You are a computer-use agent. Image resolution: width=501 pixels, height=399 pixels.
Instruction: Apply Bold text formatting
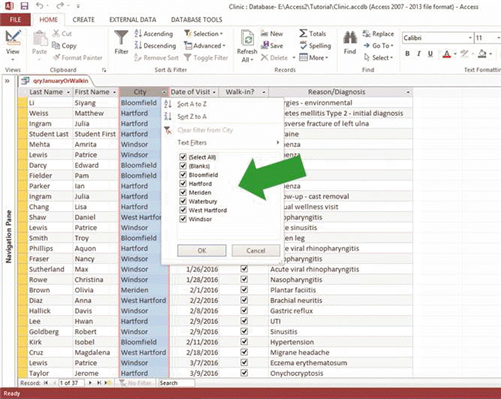point(407,54)
